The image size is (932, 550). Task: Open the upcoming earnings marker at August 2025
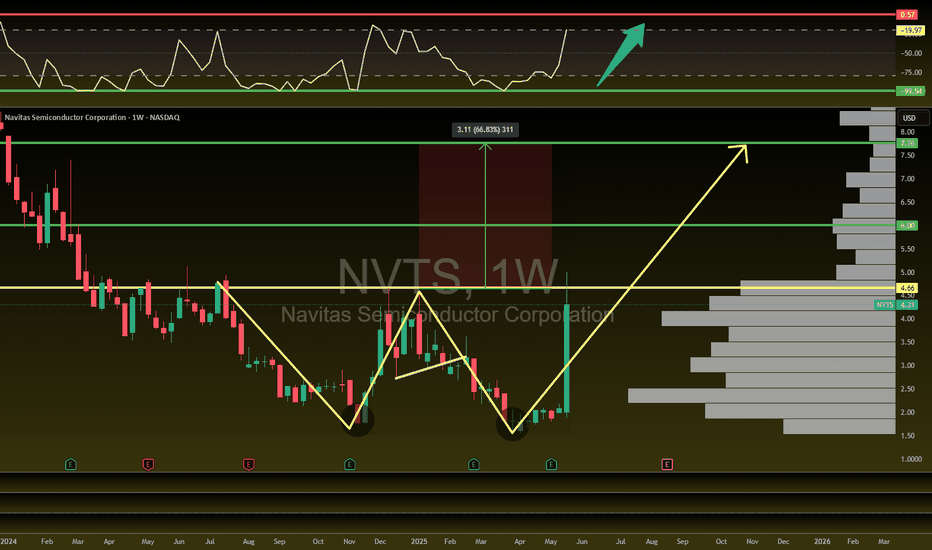point(667,464)
